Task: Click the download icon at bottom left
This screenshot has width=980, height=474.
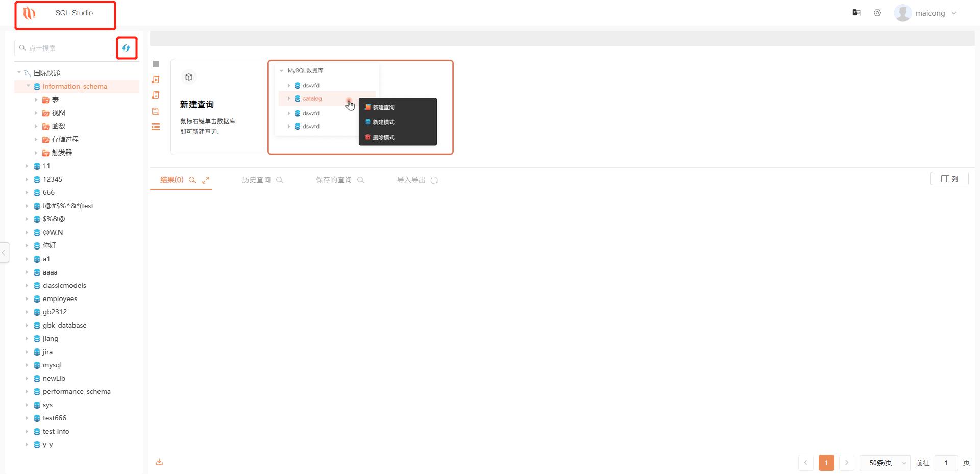Action: 159,462
